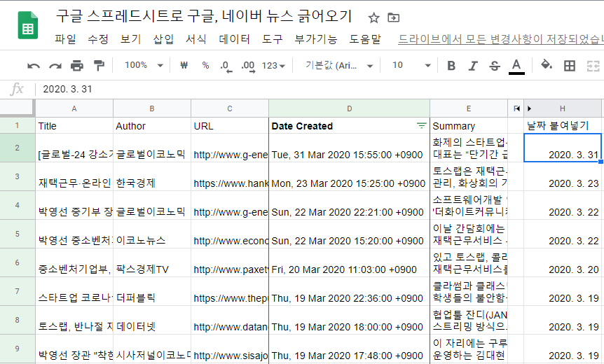Select the 2020. 3. 31 date cell

point(563,148)
